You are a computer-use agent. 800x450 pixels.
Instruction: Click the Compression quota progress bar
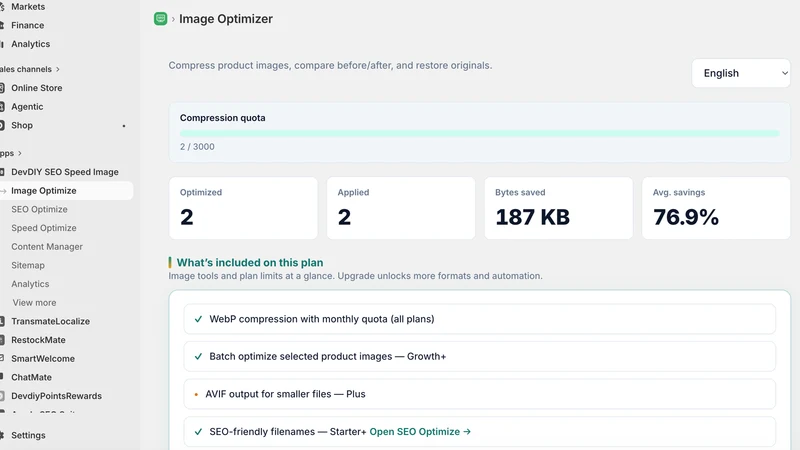click(480, 133)
